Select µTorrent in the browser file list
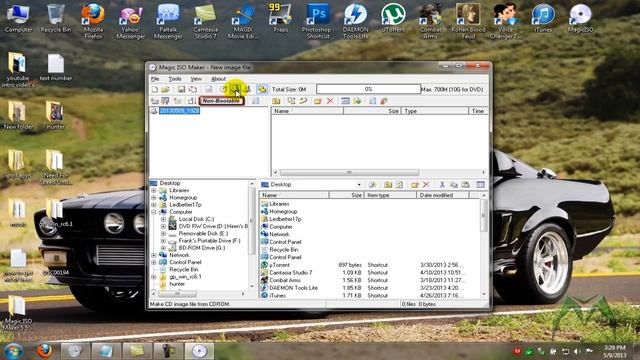640x360 pixels. [x=280, y=265]
